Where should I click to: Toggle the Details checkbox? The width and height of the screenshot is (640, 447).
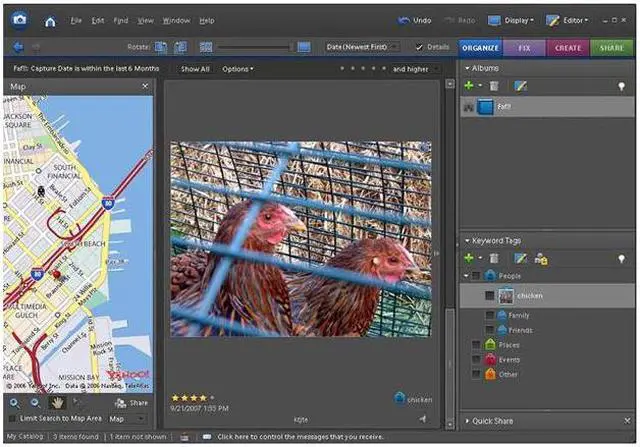pos(419,47)
